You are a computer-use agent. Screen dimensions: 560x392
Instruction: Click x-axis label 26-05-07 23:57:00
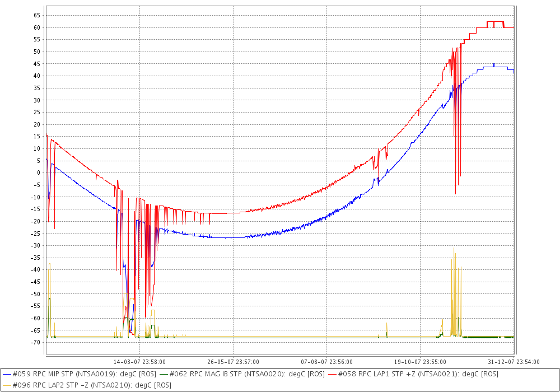tap(233, 362)
